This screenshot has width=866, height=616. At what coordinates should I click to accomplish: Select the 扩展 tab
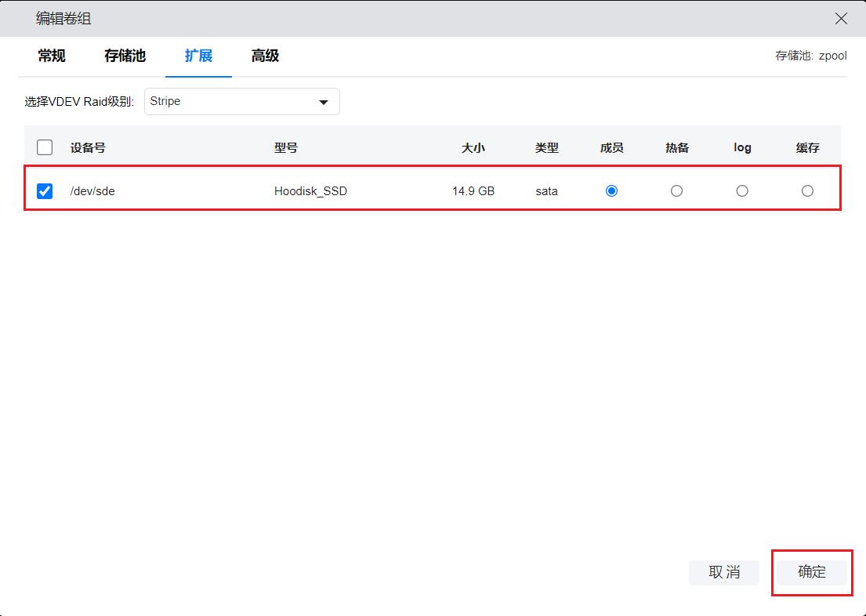(198, 56)
